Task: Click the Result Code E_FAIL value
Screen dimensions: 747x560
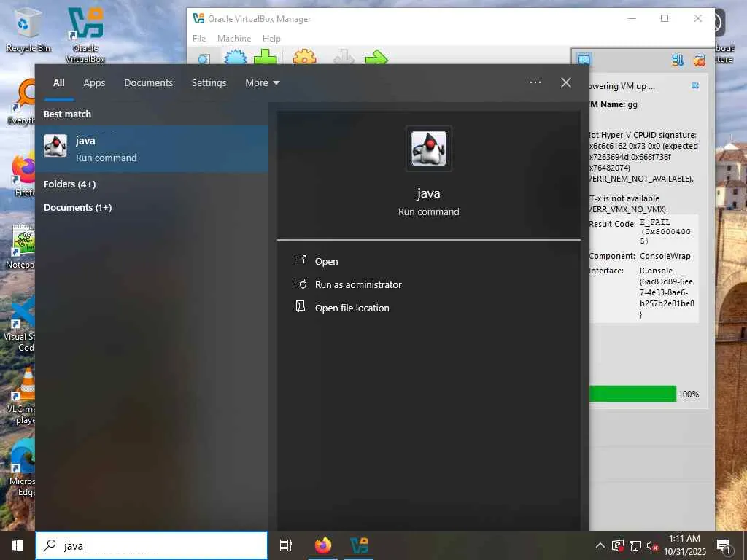Action: coord(665,231)
